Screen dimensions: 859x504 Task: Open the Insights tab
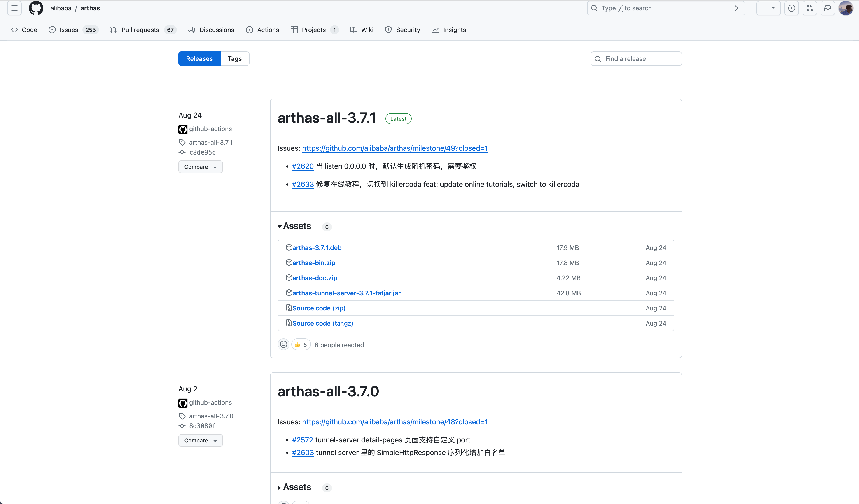[x=449, y=30]
